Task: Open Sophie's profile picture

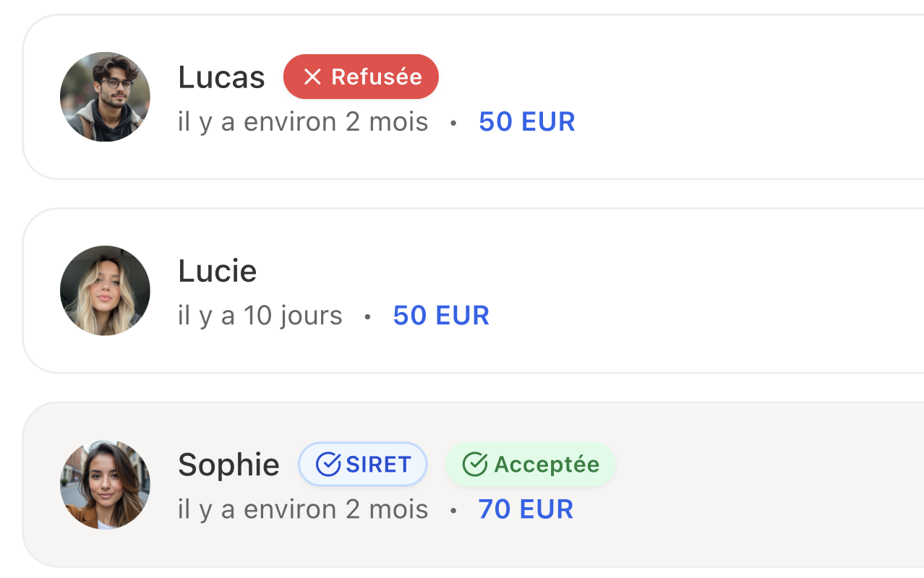Action: click(x=105, y=484)
